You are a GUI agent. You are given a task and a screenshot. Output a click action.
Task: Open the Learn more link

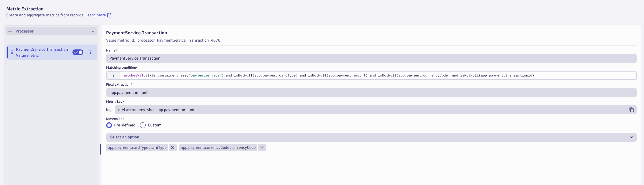pyautogui.click(x=96, y=15)
